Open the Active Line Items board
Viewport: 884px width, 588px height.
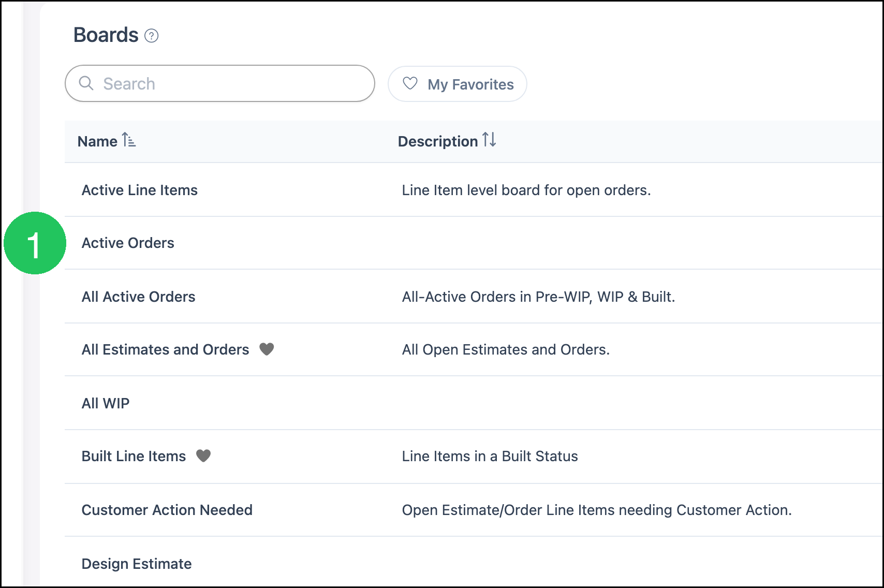point(140,190)
